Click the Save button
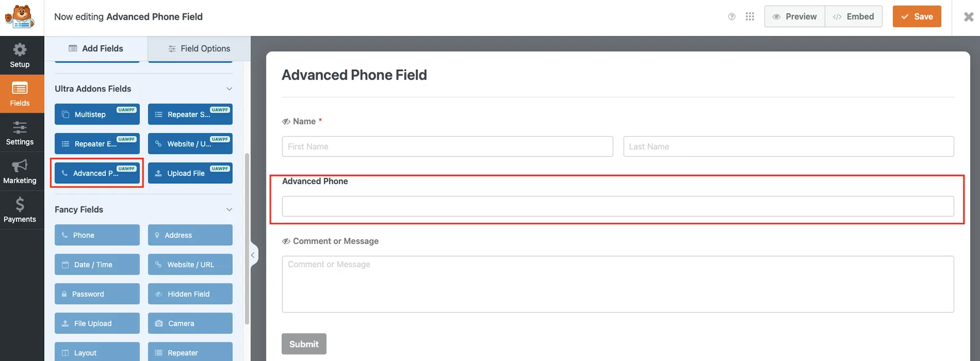The height and width of the screenshot is (361, 980). click(x=916, y=17)
